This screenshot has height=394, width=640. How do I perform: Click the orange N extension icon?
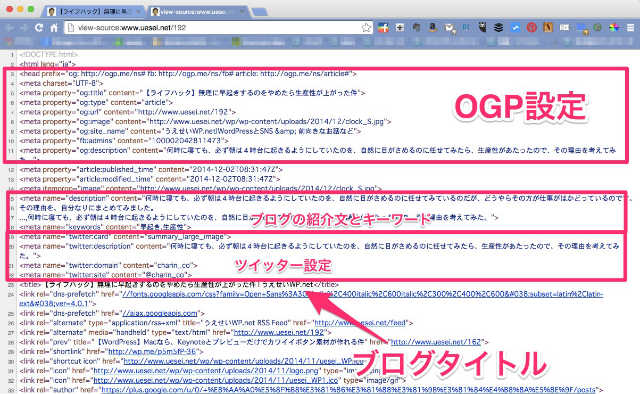548,28
